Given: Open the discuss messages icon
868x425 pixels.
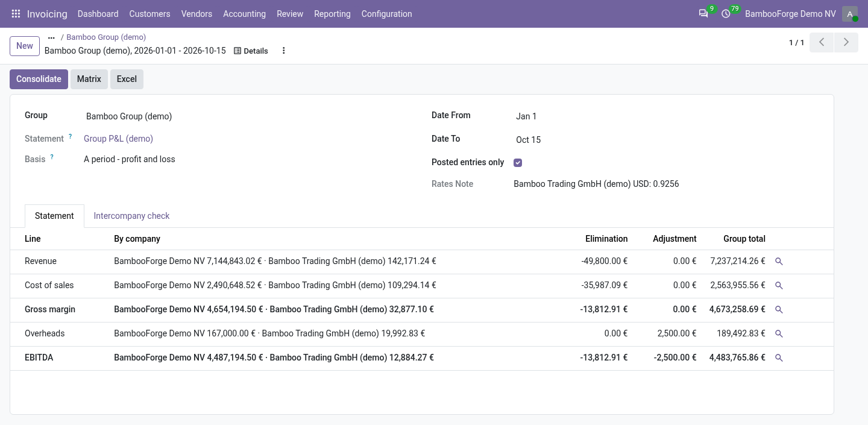Looking at the screenshot, I should pos(703,14).
